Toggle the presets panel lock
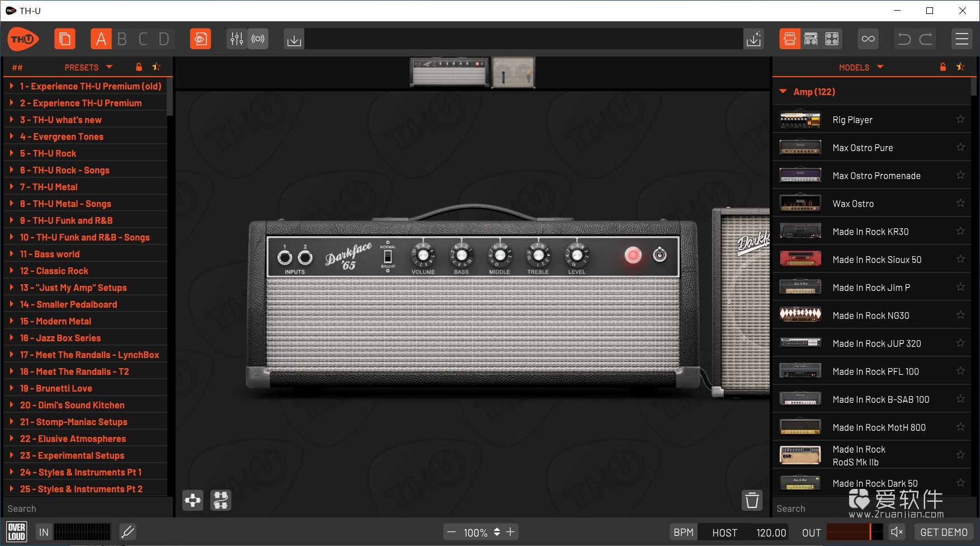The image size is (980, 546). point(139,67)
